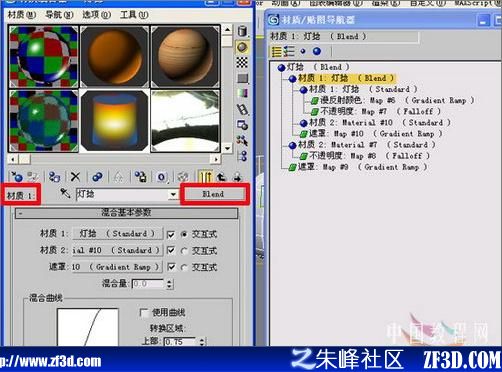Click the Go to Parent arrow icon
Screen dimensions: 502x372
pyautogui.click(x=221, y=177)
